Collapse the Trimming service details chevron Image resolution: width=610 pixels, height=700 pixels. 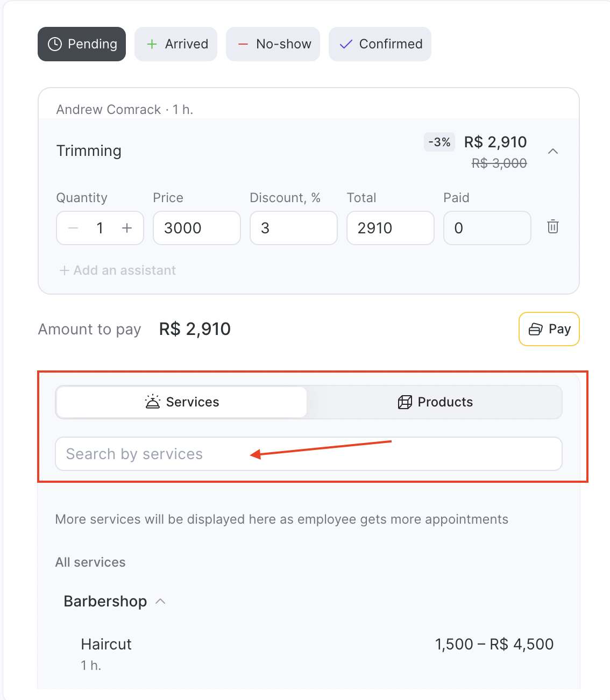point(552,152)
